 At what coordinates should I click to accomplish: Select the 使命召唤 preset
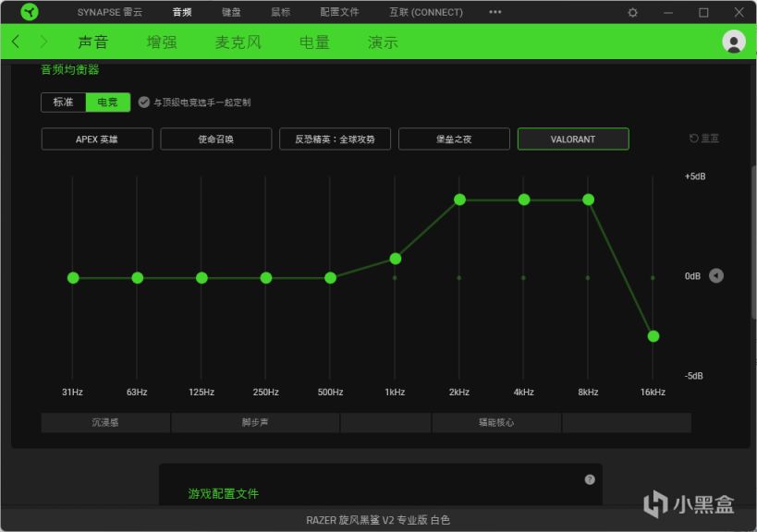[x=215, y=139]
